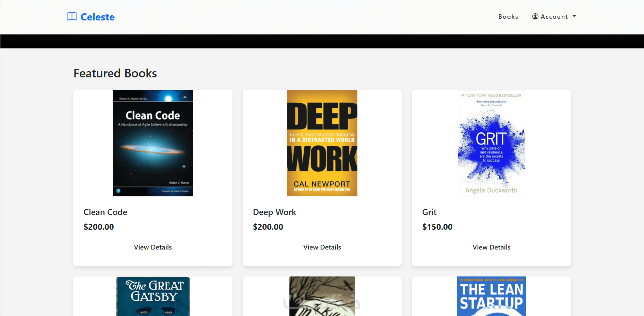Open the Books navigation menu item
644x316 pixels.
(508, 17)
